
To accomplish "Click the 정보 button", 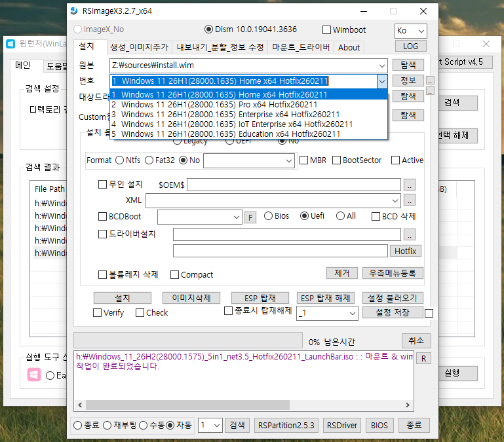I will pos(408,81).
